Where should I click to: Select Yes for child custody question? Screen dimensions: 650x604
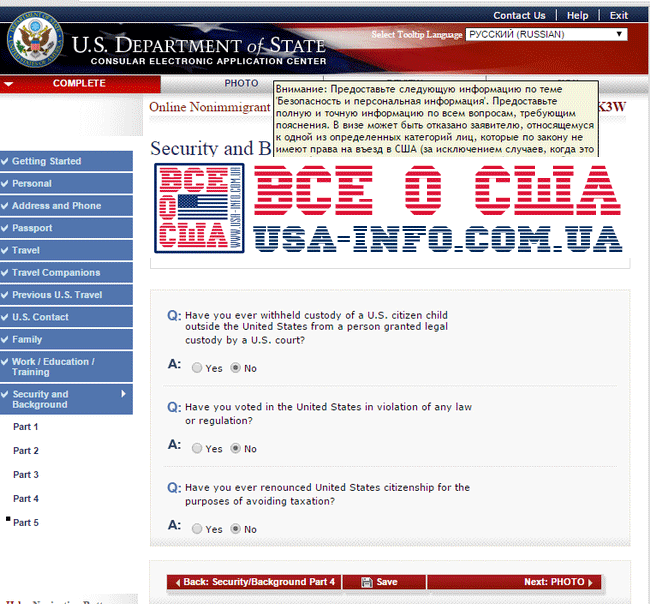point(197,368)
